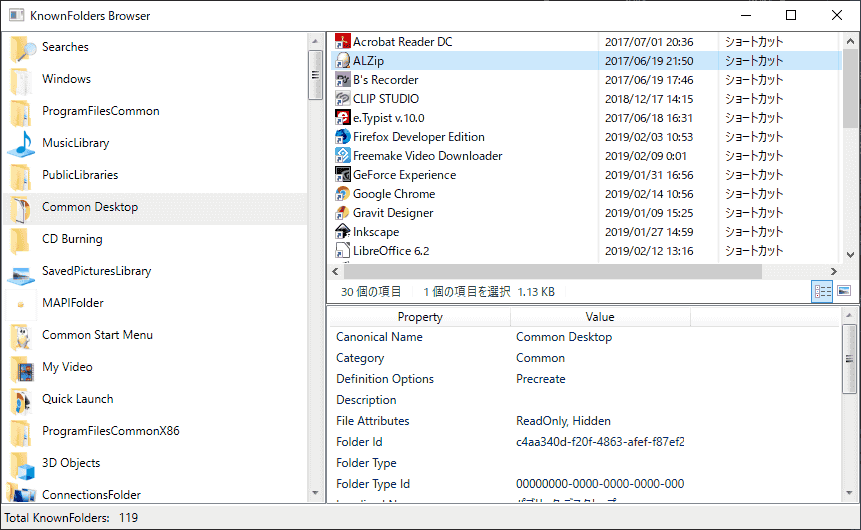Click the file list scroll down arrow

(850, 255)
